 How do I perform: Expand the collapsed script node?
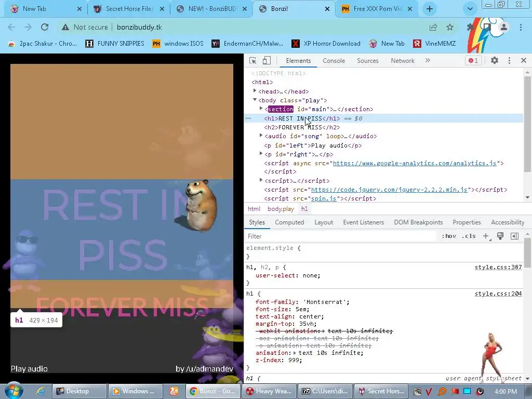pyautogui.click(x=261, y=180)
